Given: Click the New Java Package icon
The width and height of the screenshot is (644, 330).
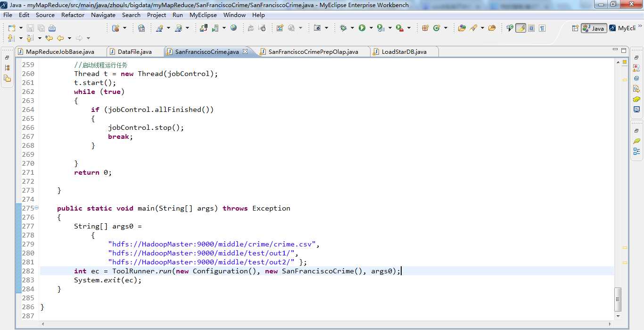Looking at the screenshot, I should point(425,28).
